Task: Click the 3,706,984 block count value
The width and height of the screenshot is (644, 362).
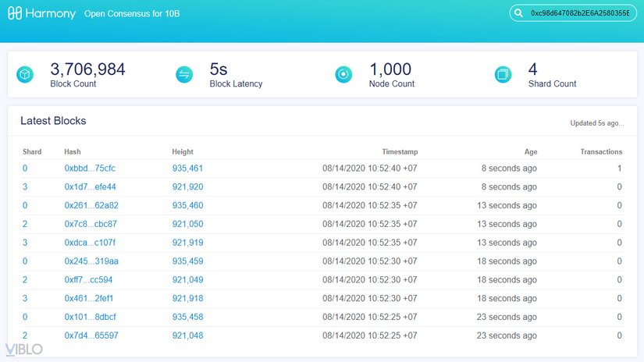Action: pyautogui.click(x=87, y=69)
